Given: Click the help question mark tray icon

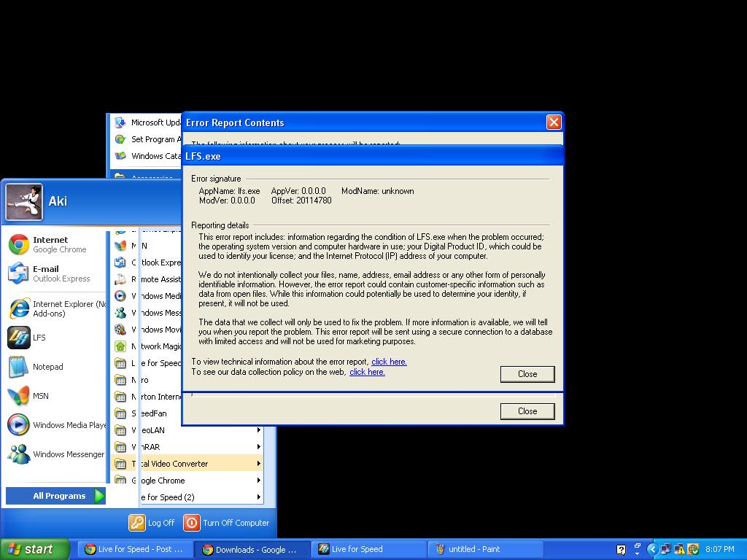Looking at the screenshot, I should (x=621, y=550).
